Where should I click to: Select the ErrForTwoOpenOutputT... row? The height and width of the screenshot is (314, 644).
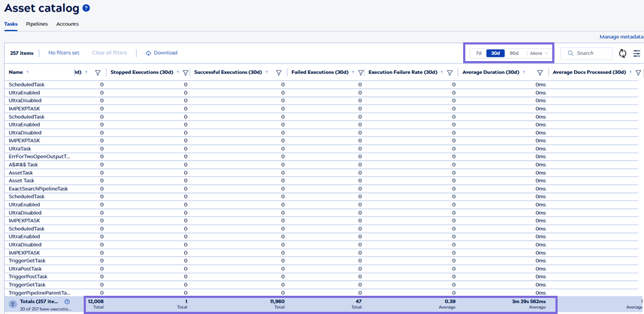pos(322,156)
